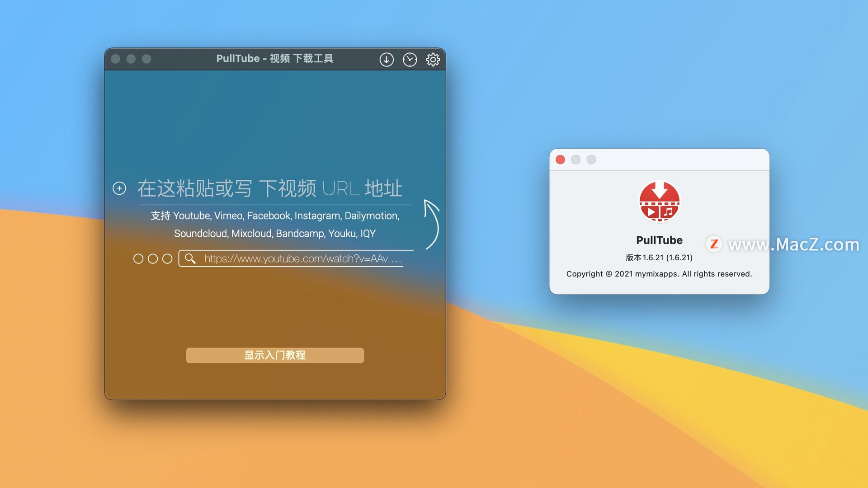Click the download icon in toolbar
Image resolution: width=868 pixels, height=488 pixels.
[387, 58]
